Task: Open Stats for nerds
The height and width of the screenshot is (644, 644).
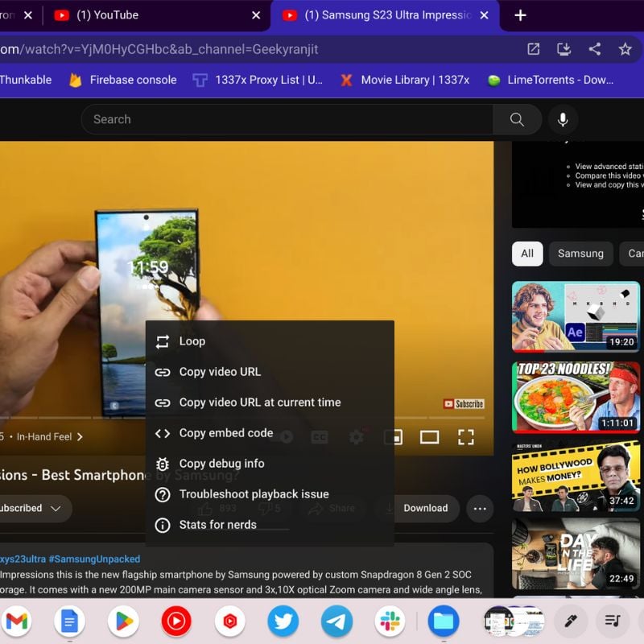Action: (270, 525)
